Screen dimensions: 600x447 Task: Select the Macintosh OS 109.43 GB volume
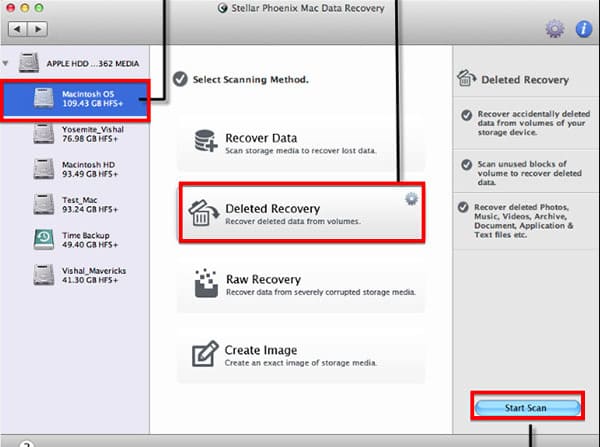click(75, 99)
